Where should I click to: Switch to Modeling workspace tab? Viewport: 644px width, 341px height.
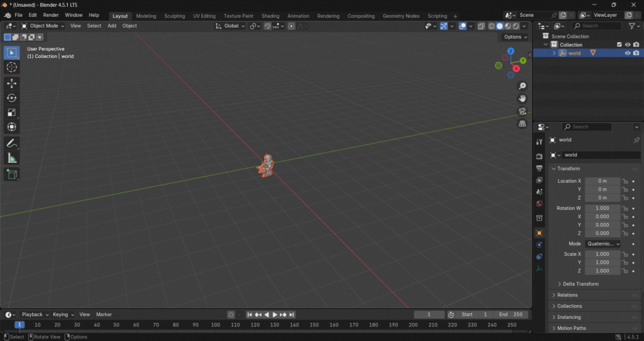(x=146, y=16)
